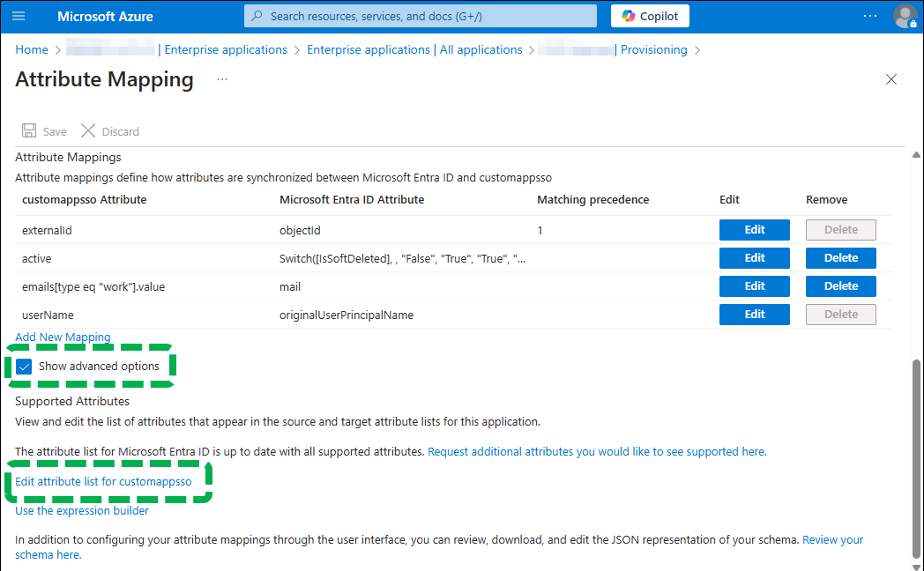Click Add New Mapping link
Viewport: 924px width, 571px height.
(63, 337)
